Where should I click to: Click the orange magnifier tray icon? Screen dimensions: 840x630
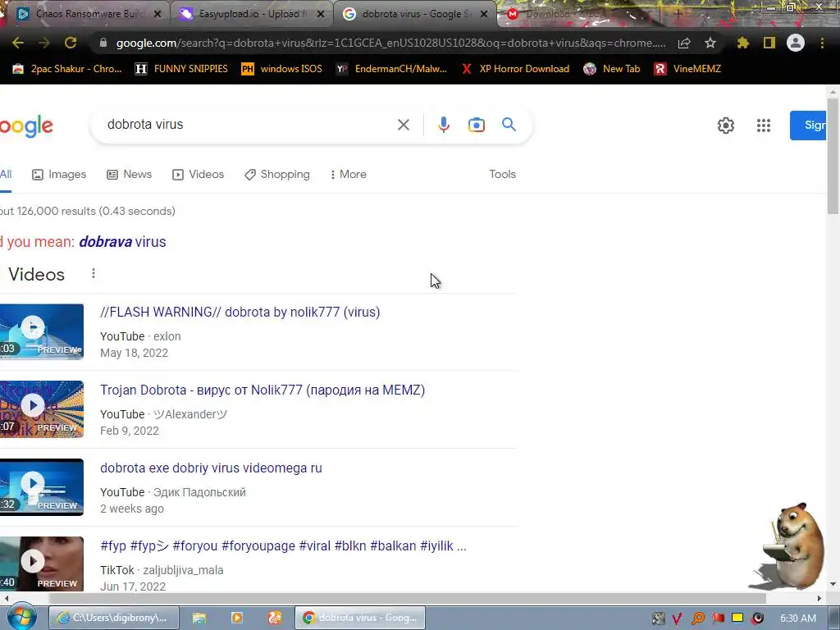pyautogui.click(x=697, y=619)
